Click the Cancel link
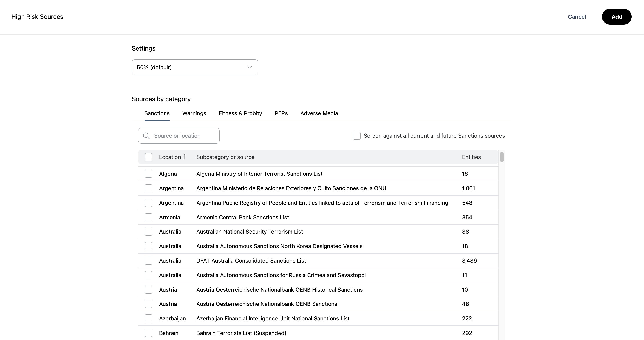 (577, 17)
